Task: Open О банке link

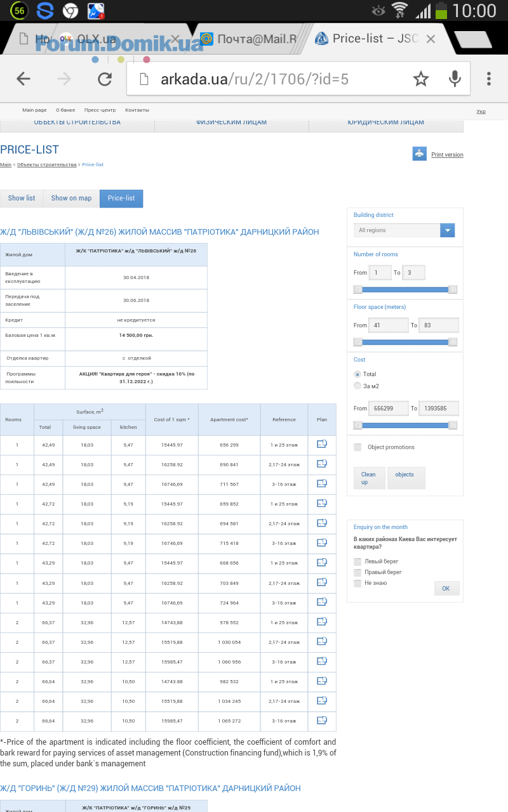Action: click(65, 110)
